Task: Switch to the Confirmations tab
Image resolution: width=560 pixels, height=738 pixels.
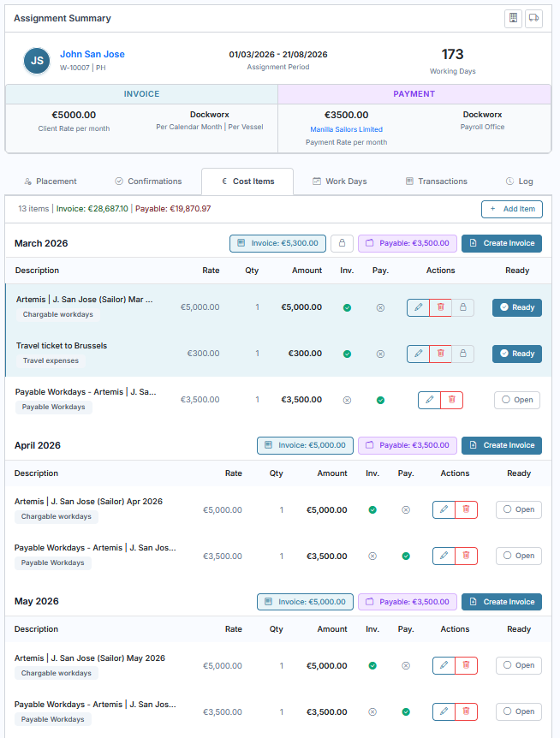Action: coord(148,182)
